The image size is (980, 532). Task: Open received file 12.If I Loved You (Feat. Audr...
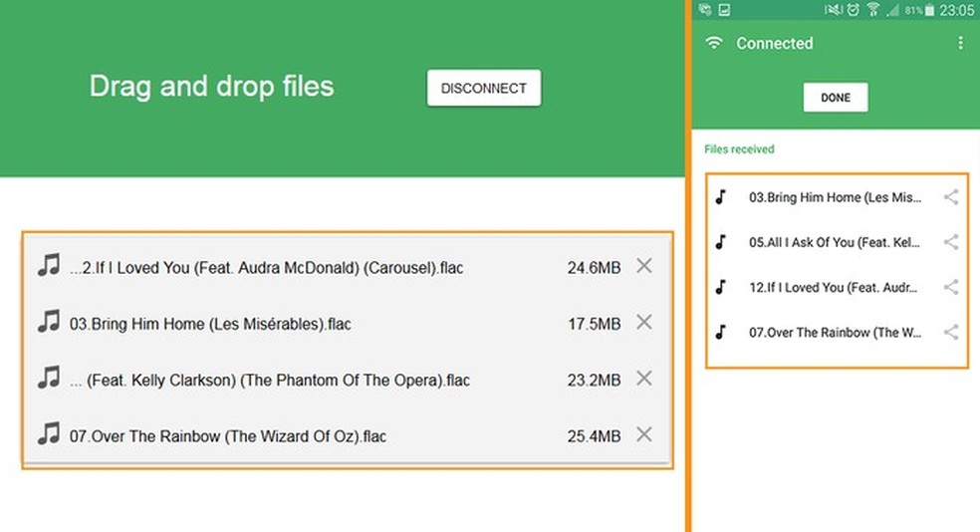pos(834,288)
